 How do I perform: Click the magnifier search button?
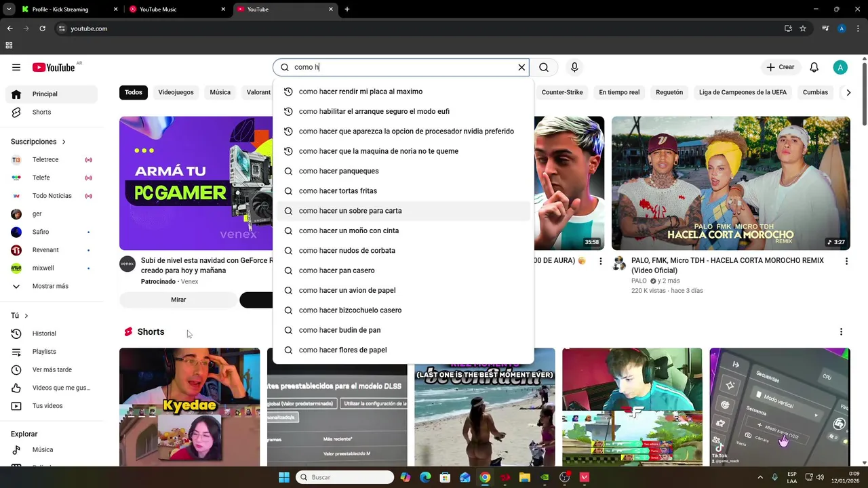(x=544, y=67)
